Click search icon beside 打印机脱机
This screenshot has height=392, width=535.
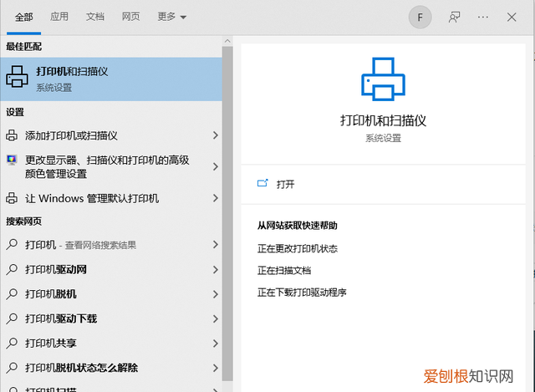[x=12, y=293]
